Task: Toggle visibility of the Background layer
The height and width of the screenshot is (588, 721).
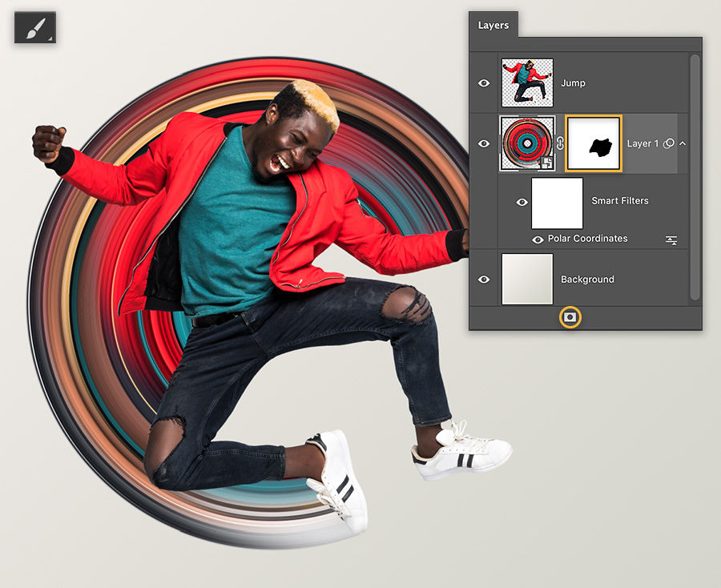Action: click(x=484, y=279)
